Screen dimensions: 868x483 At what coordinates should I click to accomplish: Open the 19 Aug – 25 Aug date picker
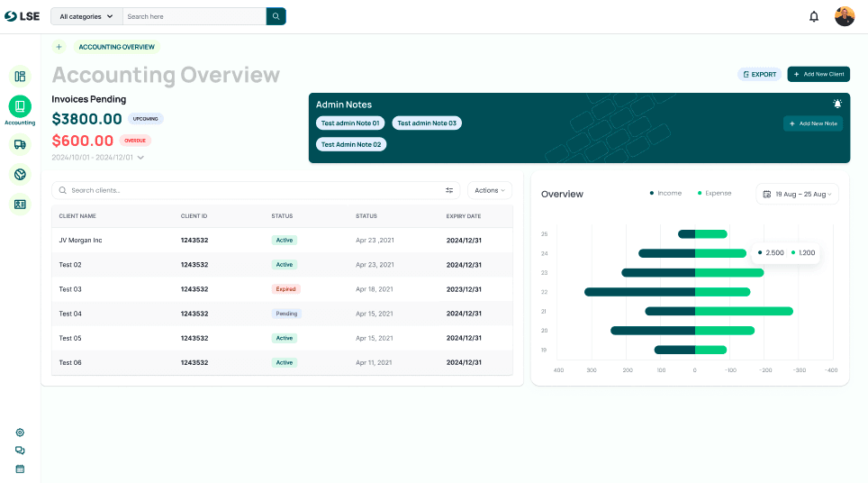coord(797,194)
